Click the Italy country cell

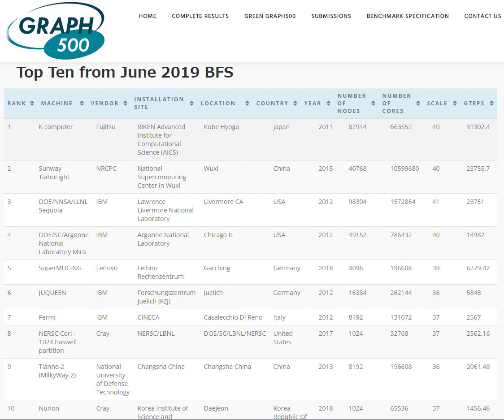pyautogui.click(x=279, y=317)
